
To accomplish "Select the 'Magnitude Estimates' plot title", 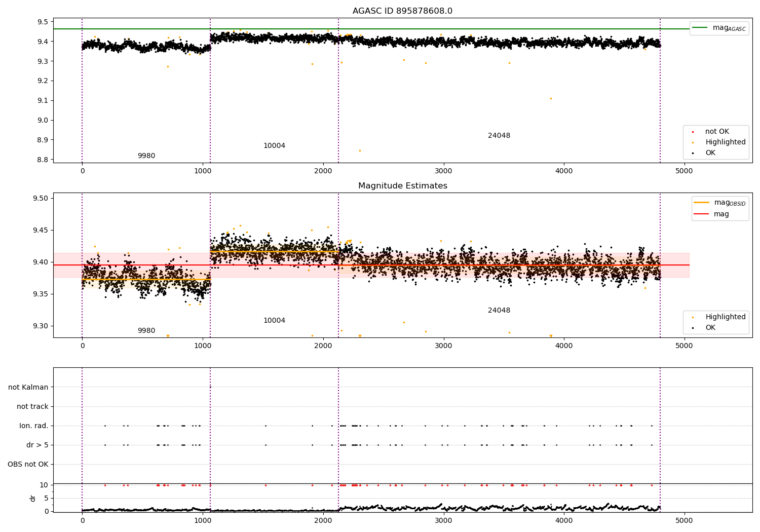I will pyautogui.click(x=402, y=186).
